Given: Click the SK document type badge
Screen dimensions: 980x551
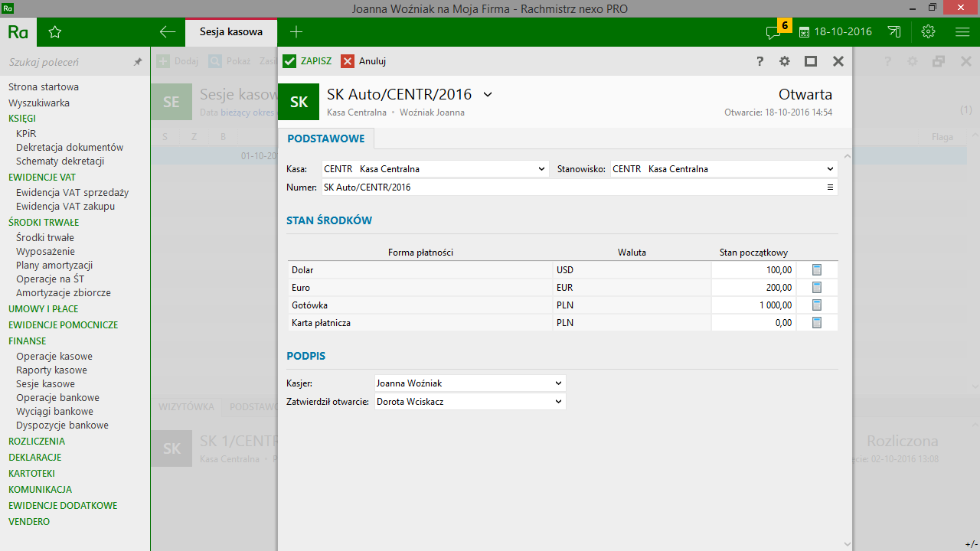Looking at the screenshot, I should tap(299, 102).
